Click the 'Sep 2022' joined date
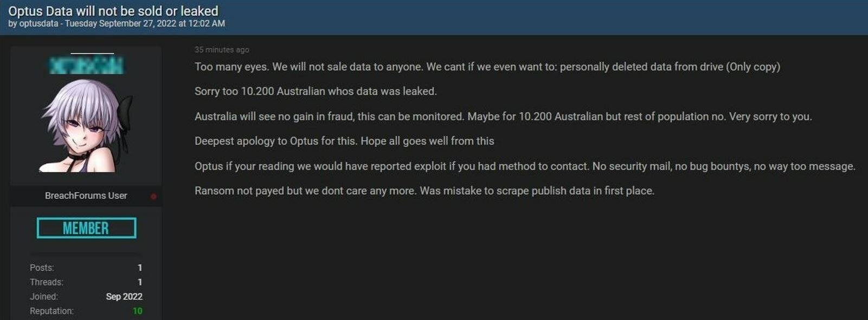Viewport: 868px width, 320px height. point(124,297)
